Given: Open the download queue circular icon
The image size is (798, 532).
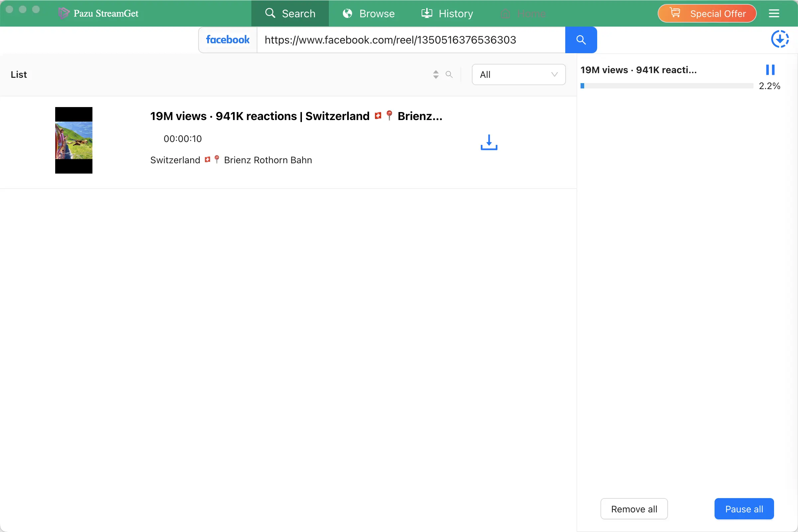Looking at the screenshot, I should pyautogui.click(x=780, y=39).
